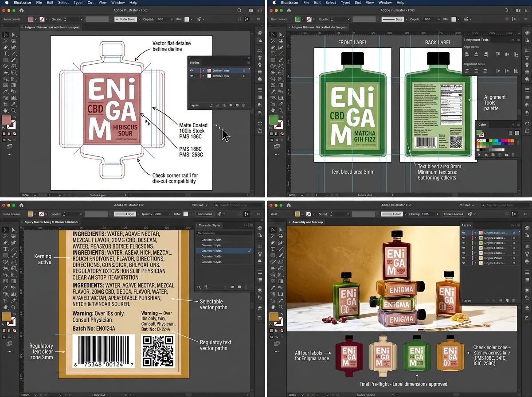This screenshot has width=532, height=397.
Task: Choose the Type tool in Hibiscus dieline window
Action: tap(5, 54)
